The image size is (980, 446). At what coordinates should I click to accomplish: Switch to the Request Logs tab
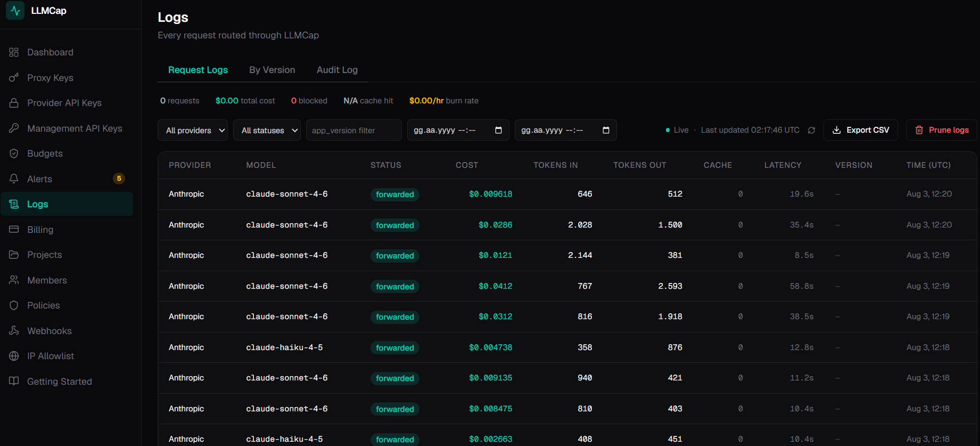tap(198, 70)
